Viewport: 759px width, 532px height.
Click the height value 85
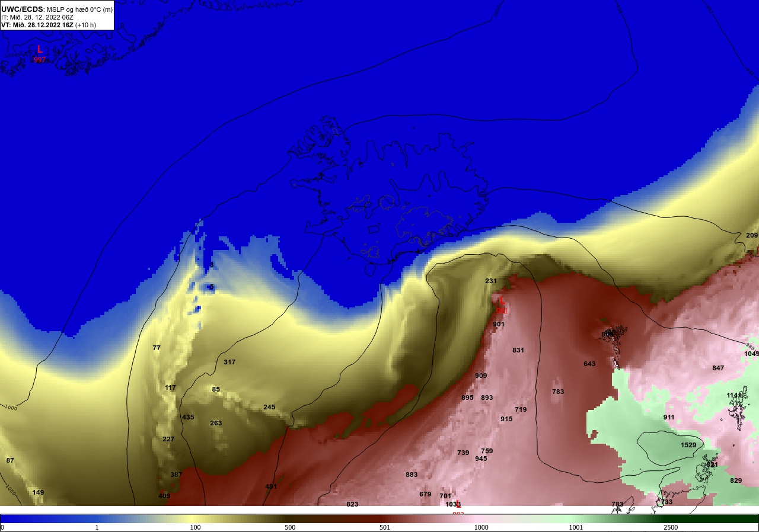(x=216, y=389)
